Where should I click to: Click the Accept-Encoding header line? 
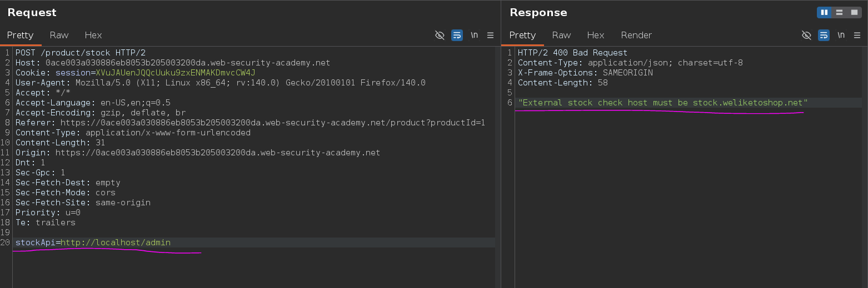(x=101, y=113)
